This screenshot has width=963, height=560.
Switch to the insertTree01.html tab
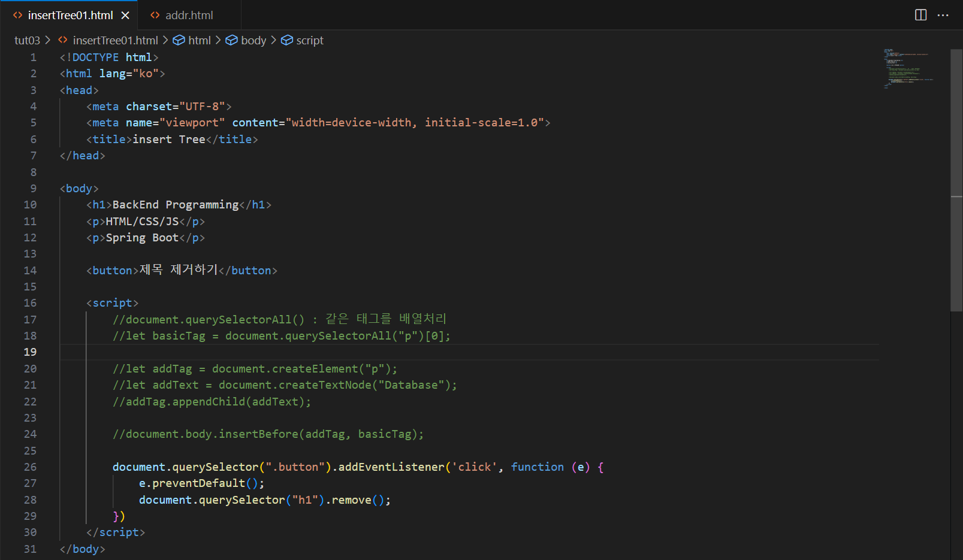70,15
